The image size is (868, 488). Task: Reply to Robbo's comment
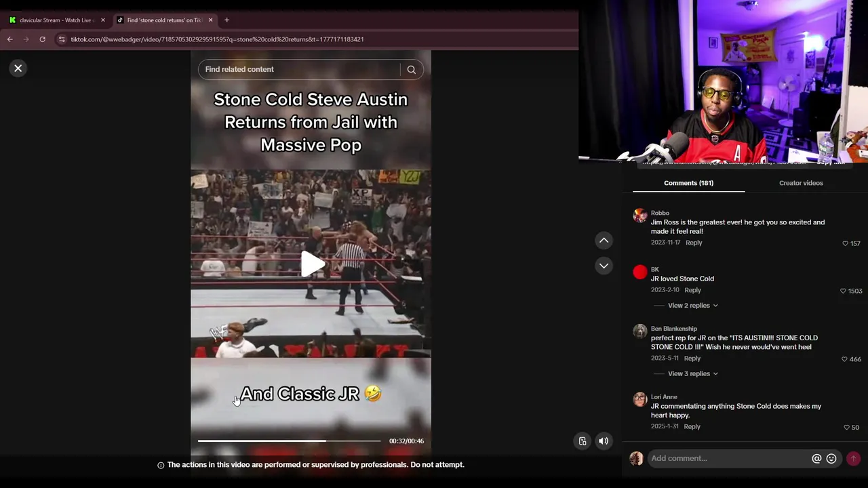694,243
